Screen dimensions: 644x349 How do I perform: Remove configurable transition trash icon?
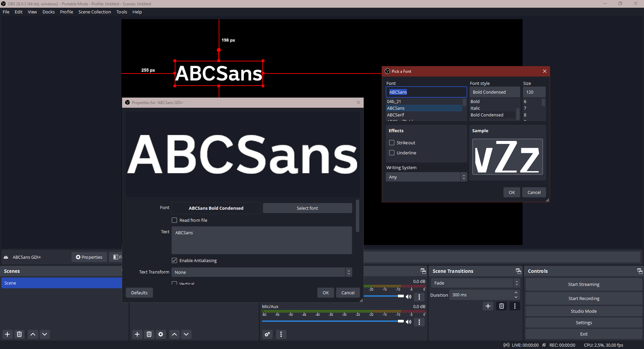501,306
